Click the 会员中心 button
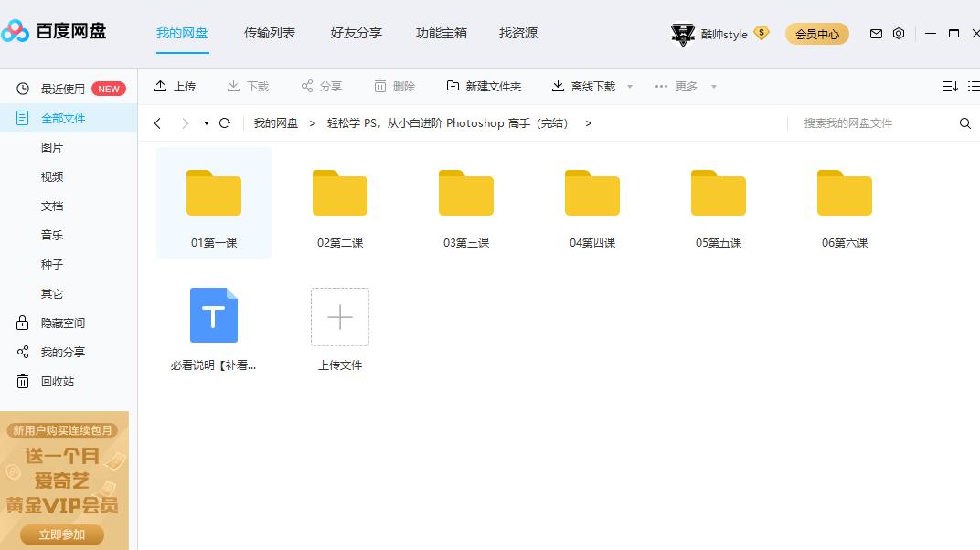Image resolution: width=980 pixels, height=550 pixels. tap(816, 34)
